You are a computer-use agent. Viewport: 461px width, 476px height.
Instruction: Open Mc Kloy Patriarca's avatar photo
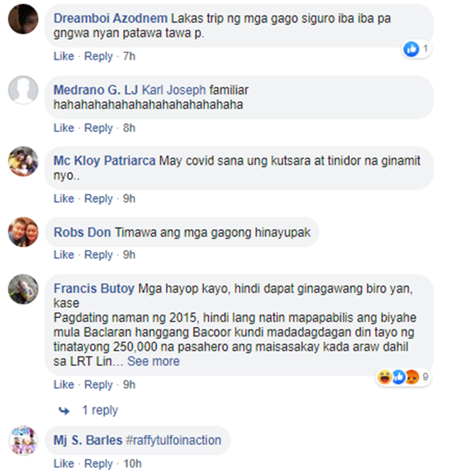coord(23,161)
